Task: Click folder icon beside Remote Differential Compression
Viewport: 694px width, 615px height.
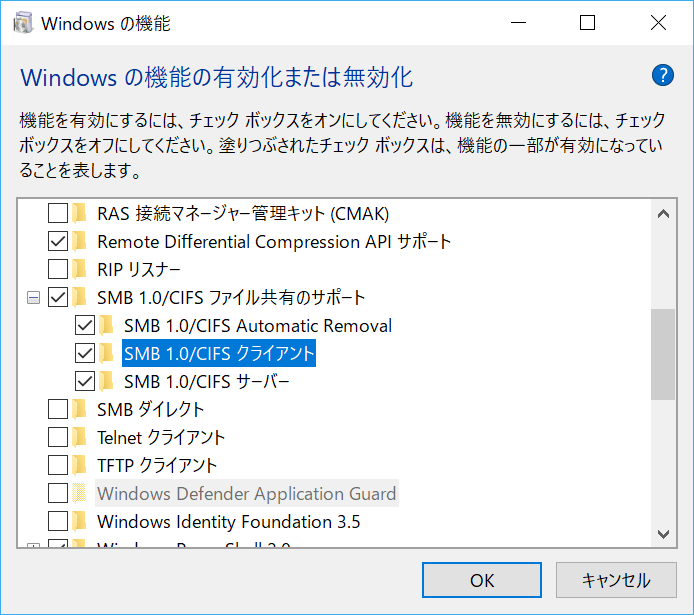Action: pos(79,241)
